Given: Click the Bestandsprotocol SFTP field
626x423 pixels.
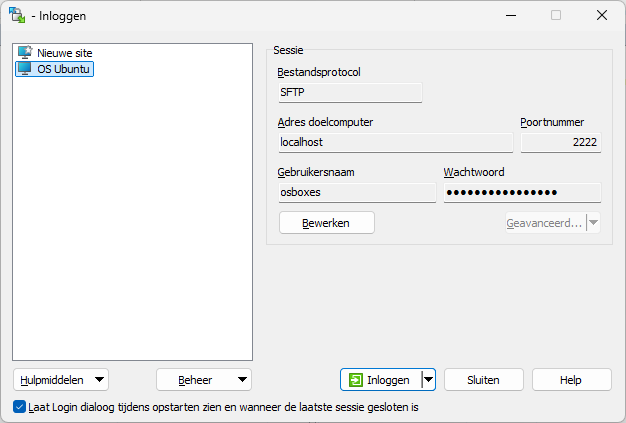Looking at the screenshot, I should (x=350, y=93).
